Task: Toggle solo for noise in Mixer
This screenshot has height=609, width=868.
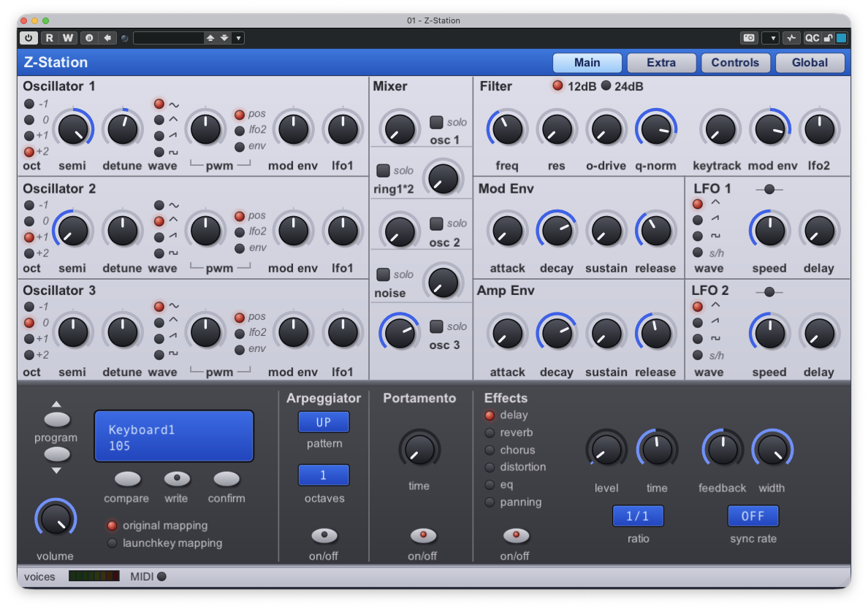Action: (383, 274)
